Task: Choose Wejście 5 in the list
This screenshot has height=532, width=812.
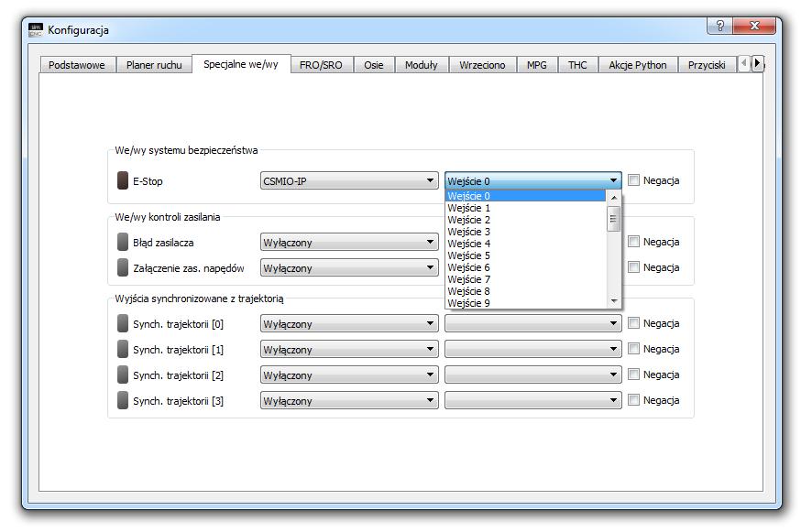Action: pos(526,255)
